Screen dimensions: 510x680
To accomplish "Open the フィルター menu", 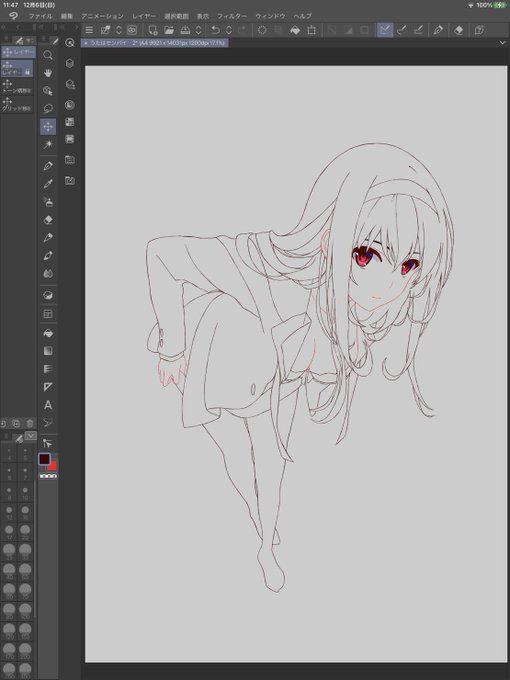I will pos(232,16).
